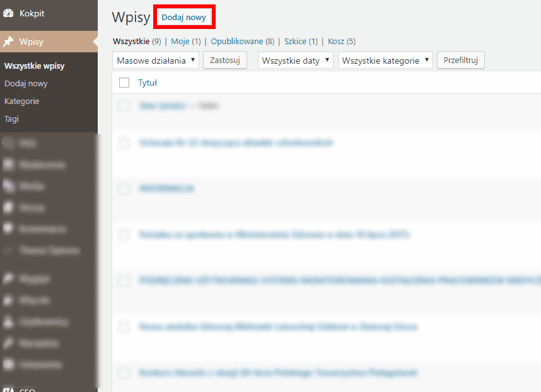Tick the select-all checkbox beside Tytuł
541x392 pixels.
point(124,83)
